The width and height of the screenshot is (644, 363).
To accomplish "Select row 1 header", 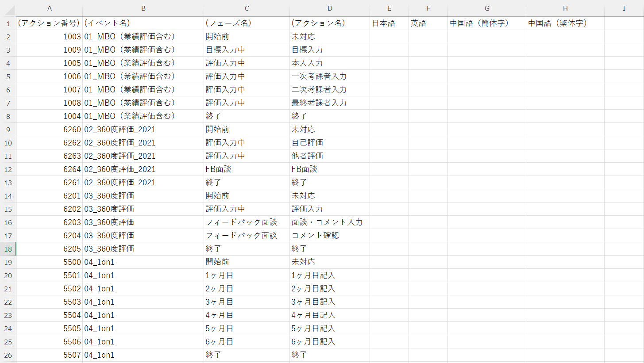I will click(x=8, y=23).
